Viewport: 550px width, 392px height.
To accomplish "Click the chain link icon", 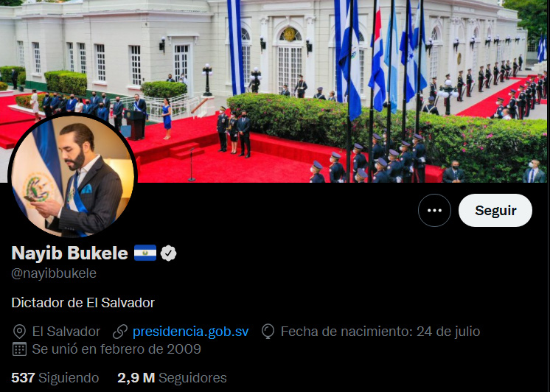I will coord(120,332).
